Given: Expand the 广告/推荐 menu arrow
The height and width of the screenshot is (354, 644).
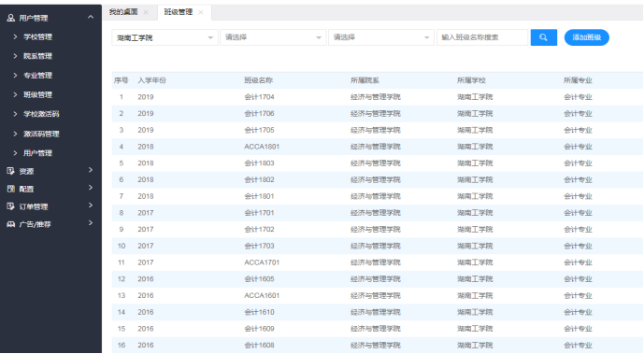Looking at the screenshot, I should pyautogui.click(x=91, y=222).
